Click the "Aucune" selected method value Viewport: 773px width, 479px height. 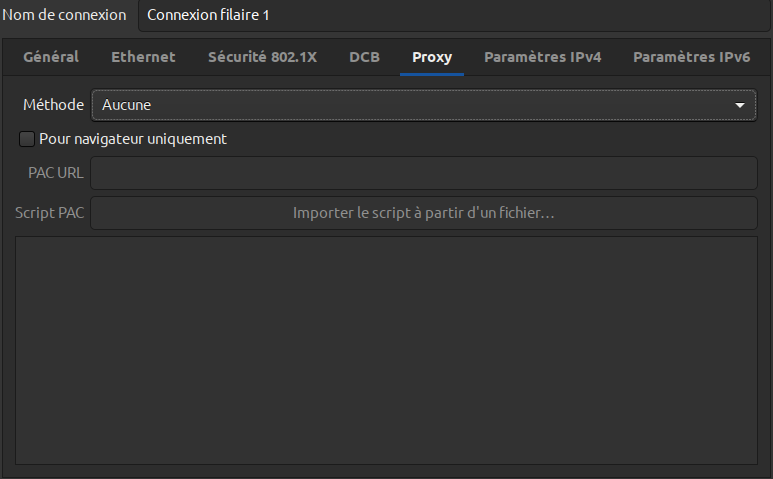(x=127, y=105)
